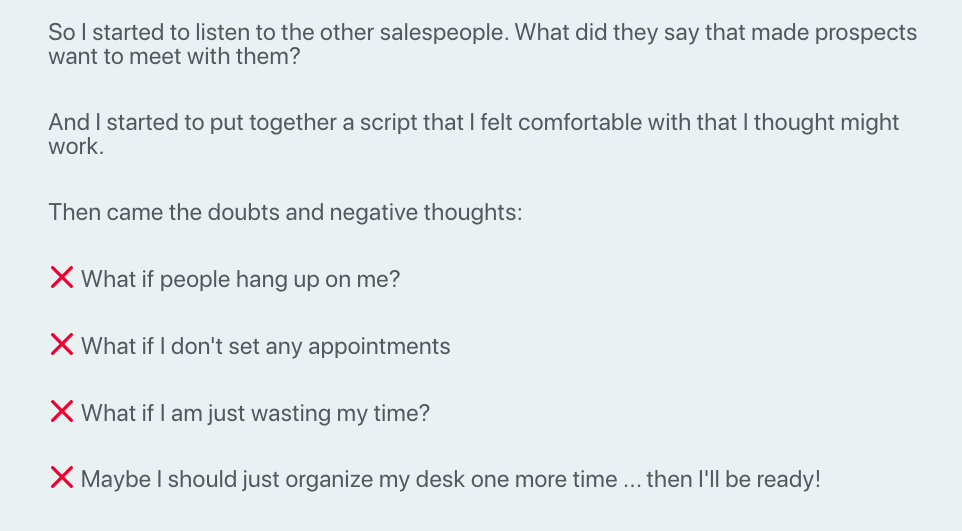
Task: Click the words 'negative thoughts:'
Action: coord(426,212)
